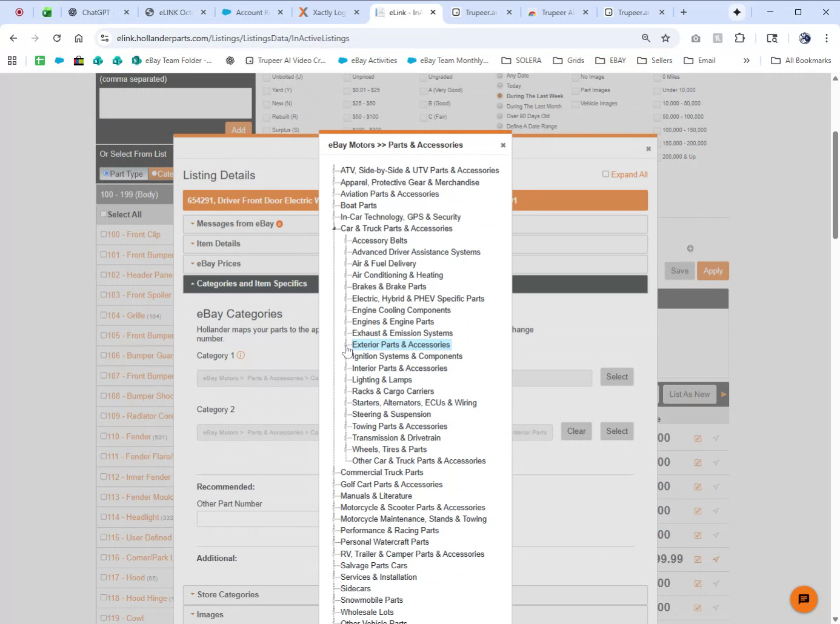Switch to the ChatGPT browser tab
The height and width of the screenshot is (624, 840).
(99, 12)
